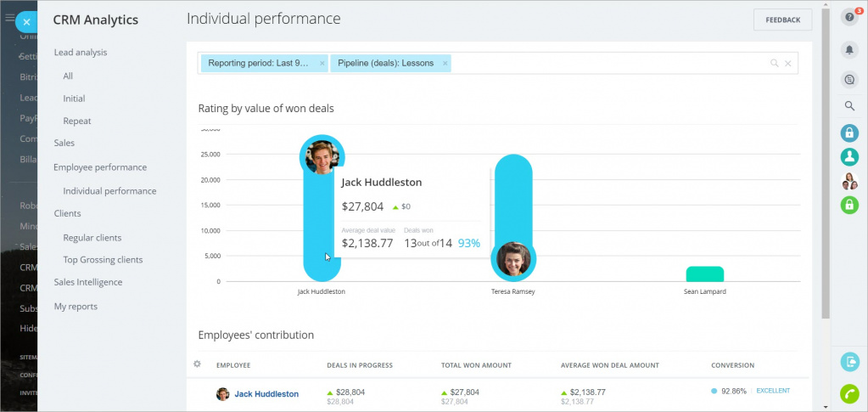
Task: Open the chat messages icon in right sidebar
Action: pyautogui.click(x=849, y=80)
